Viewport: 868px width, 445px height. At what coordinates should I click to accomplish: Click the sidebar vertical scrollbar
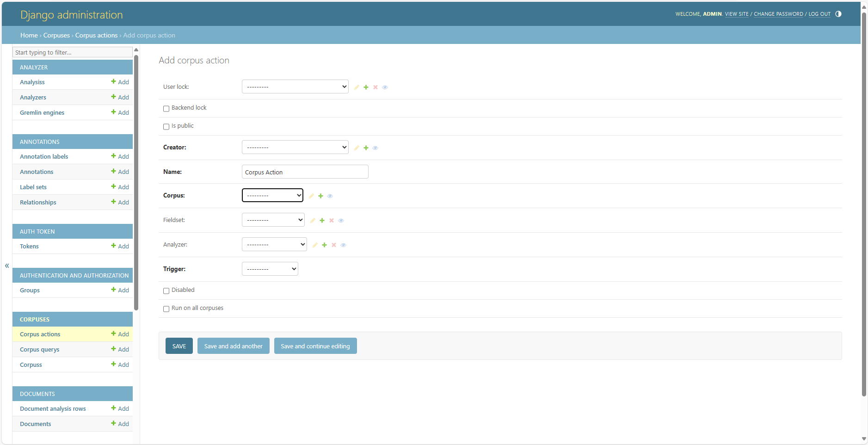[x=136, y=183]
